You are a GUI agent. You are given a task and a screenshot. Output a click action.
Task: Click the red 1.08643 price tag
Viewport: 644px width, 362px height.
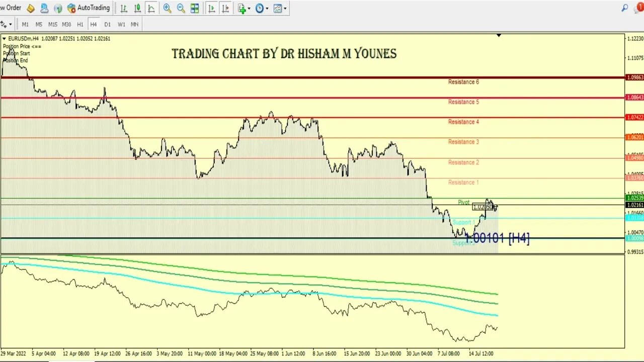coord(634,98)
